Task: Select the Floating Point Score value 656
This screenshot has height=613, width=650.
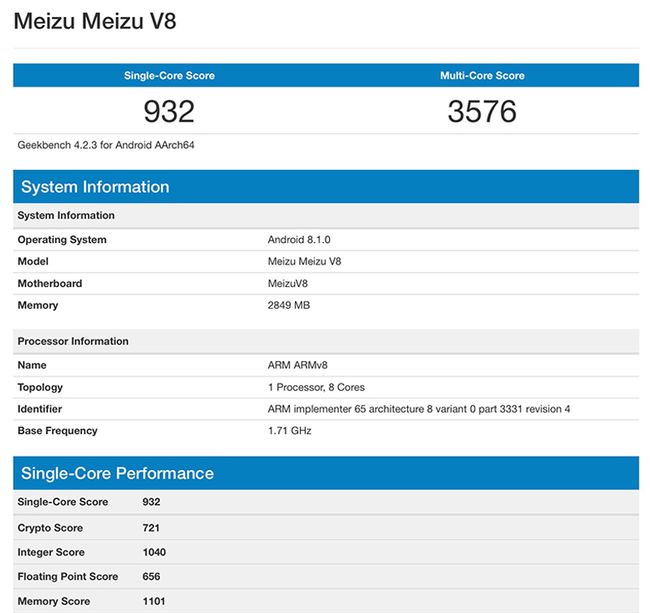Action: coord(151,577)
